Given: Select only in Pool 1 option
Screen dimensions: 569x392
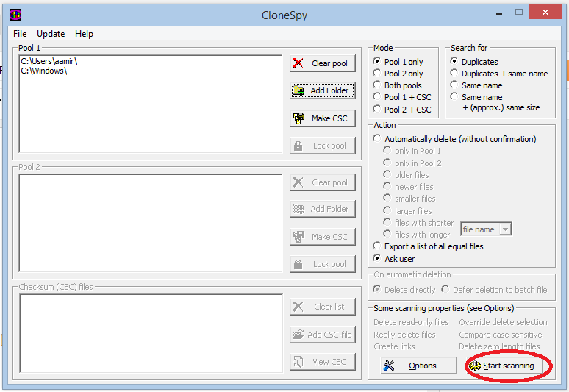Looking at the screenshot, I should [412, 151].
